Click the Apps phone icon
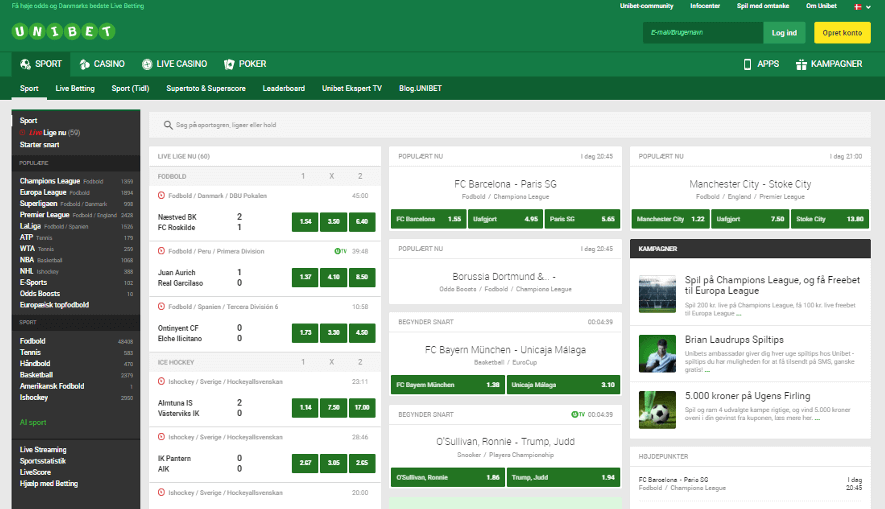The width and height of the screenshot is (885, 509). tap(747, 64)
